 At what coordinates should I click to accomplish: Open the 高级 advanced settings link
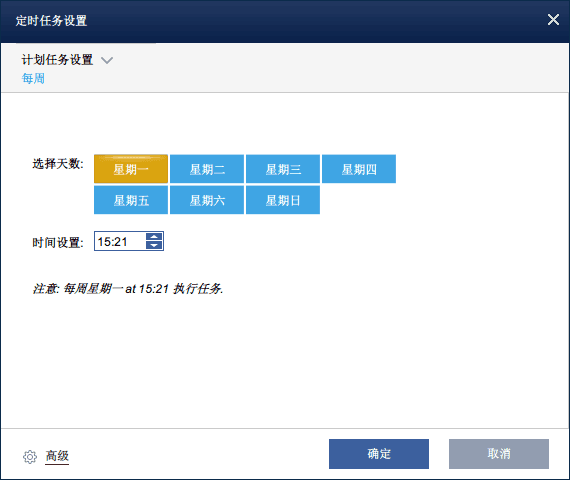pos(57,456)
